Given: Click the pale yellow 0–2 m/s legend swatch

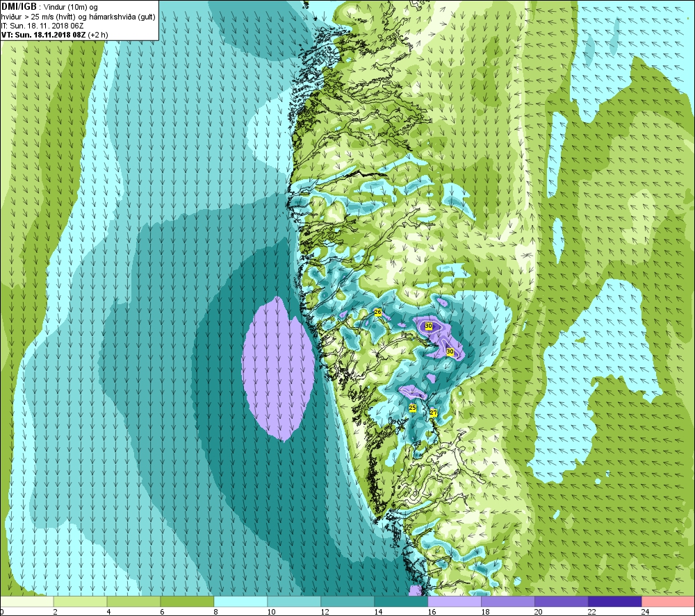Looking at the screenshot, I should tap(26, 601).
